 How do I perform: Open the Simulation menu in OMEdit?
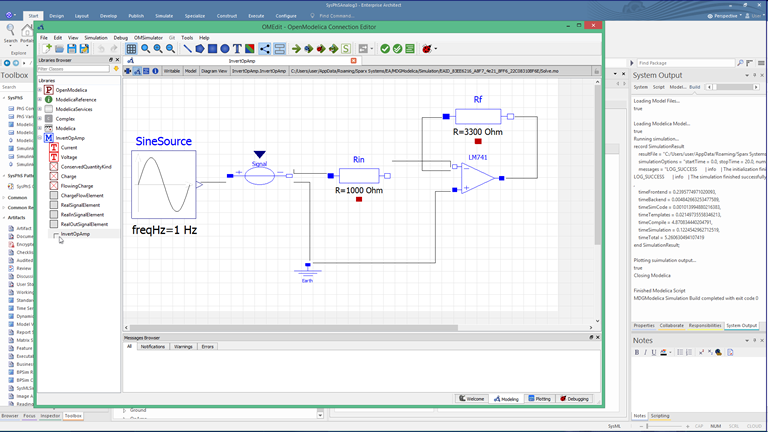96,38
